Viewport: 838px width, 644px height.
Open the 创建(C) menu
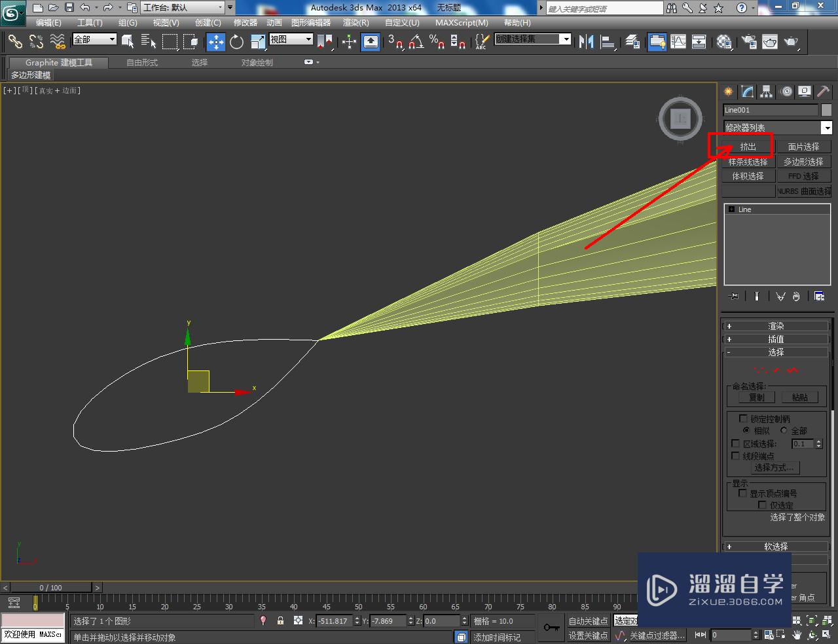[208, 22]
